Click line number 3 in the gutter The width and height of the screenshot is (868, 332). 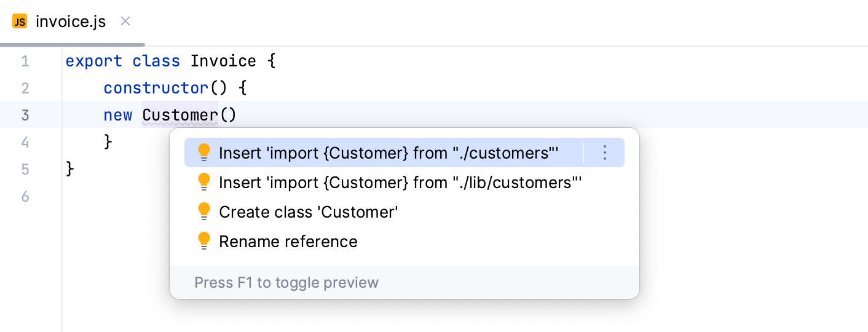[x=25, y=115]
